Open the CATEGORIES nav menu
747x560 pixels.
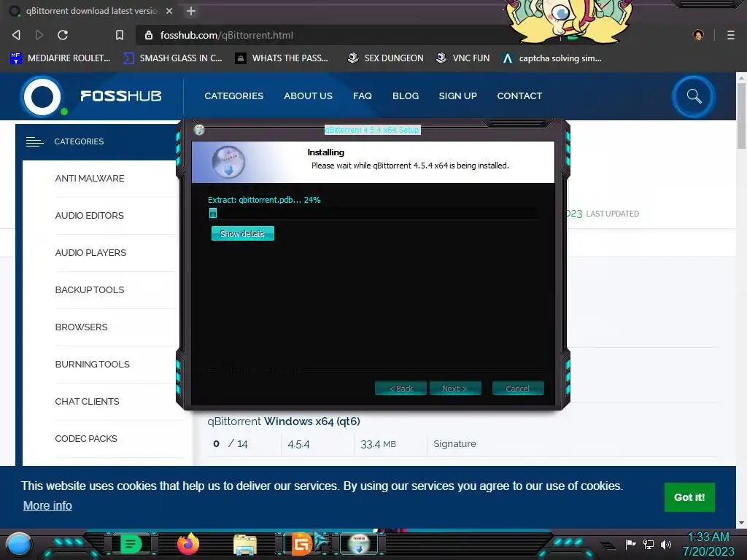234,96
